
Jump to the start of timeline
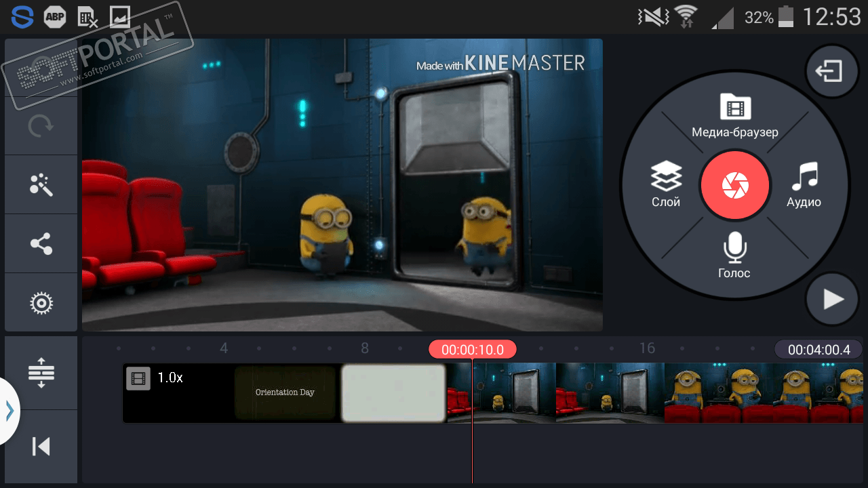(x=41, y=446)
